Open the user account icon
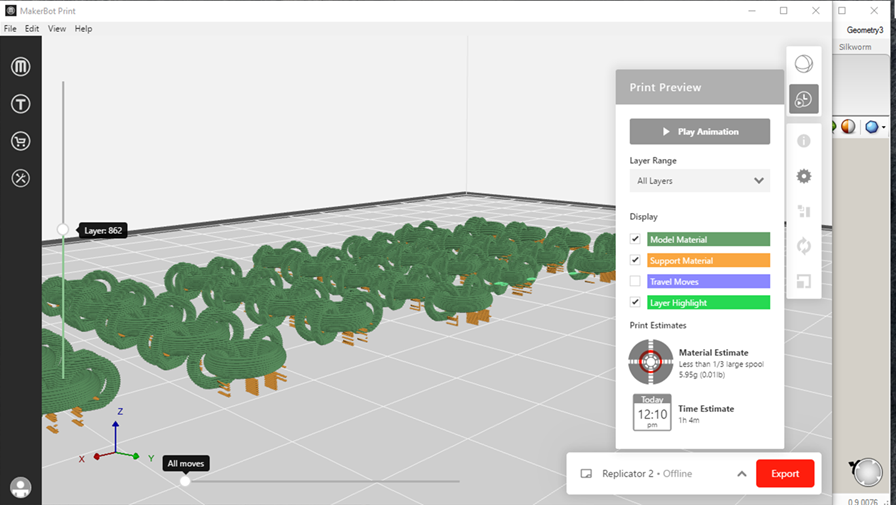This screenshot has width=896, height=505. coord(21,487)
